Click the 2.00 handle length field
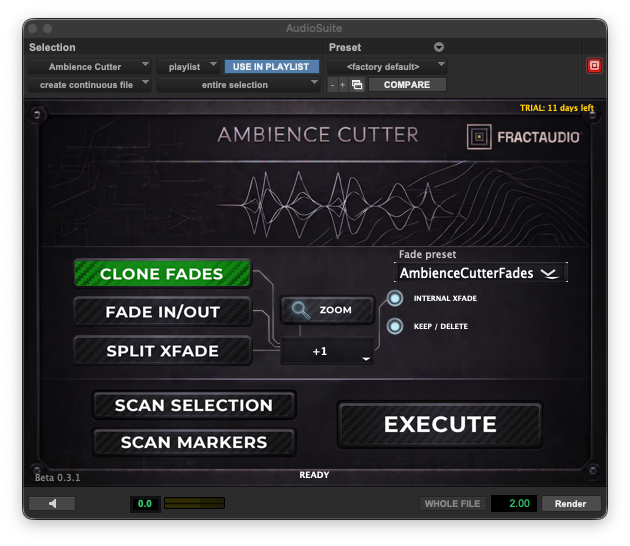 [514, 503]
